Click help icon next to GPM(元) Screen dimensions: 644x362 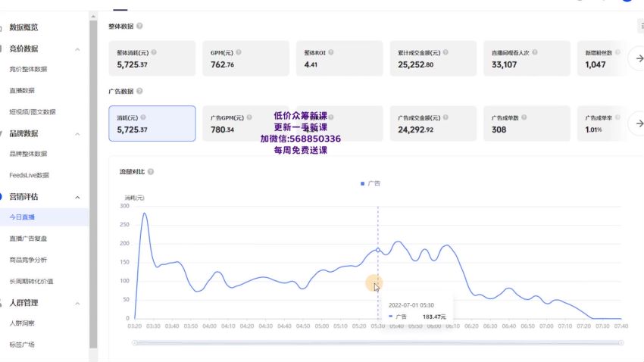(x=239, y=52)
